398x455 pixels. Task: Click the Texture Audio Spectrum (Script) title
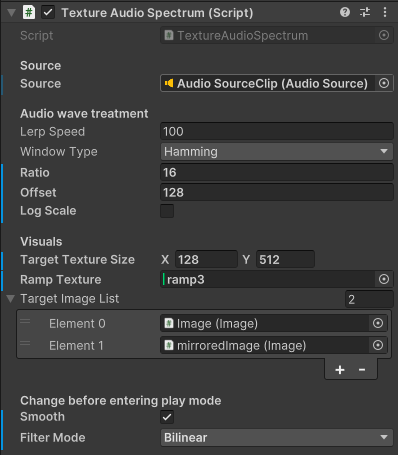click(x=157, y=13)
